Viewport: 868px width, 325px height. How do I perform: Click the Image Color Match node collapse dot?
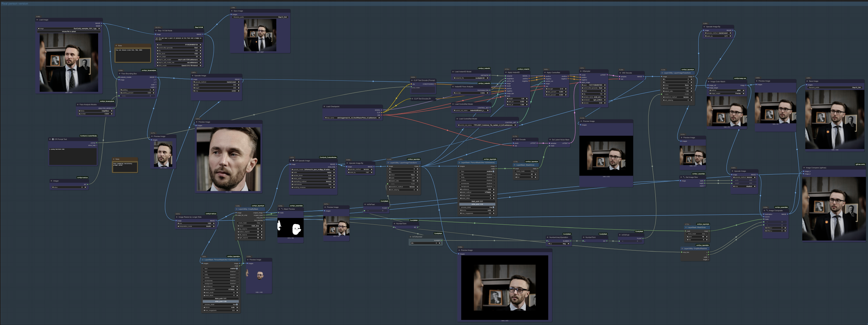pos(709,82)
